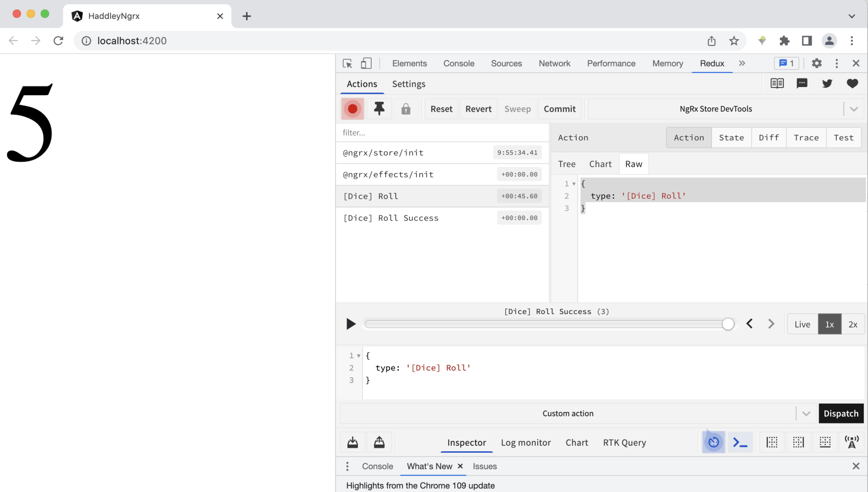Pause recording with the red record button
This screenshot has width=868, height=492.
point(352,109)
